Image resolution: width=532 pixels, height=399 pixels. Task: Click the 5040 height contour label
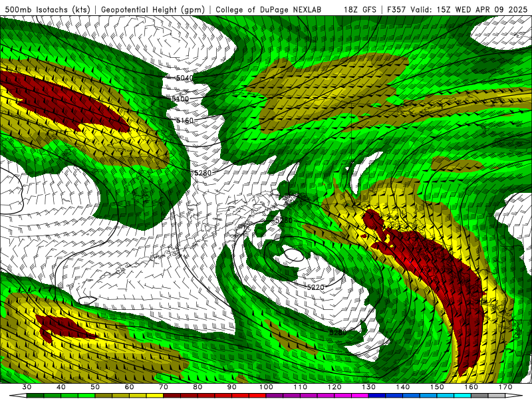[185, 78]
